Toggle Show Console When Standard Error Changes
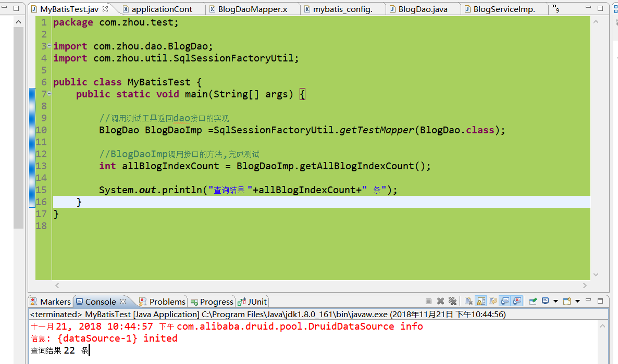This screenshot has width=618, height=364. 516,301
